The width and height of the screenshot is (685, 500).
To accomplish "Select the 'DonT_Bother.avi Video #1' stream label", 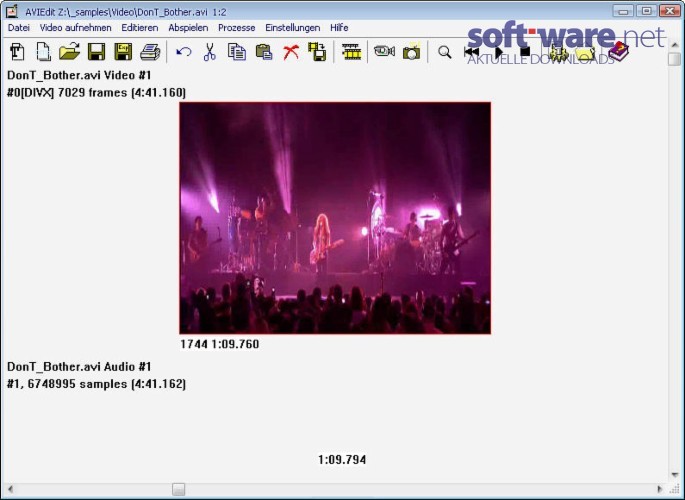I will pyautogui.click(x=79, y=75).
